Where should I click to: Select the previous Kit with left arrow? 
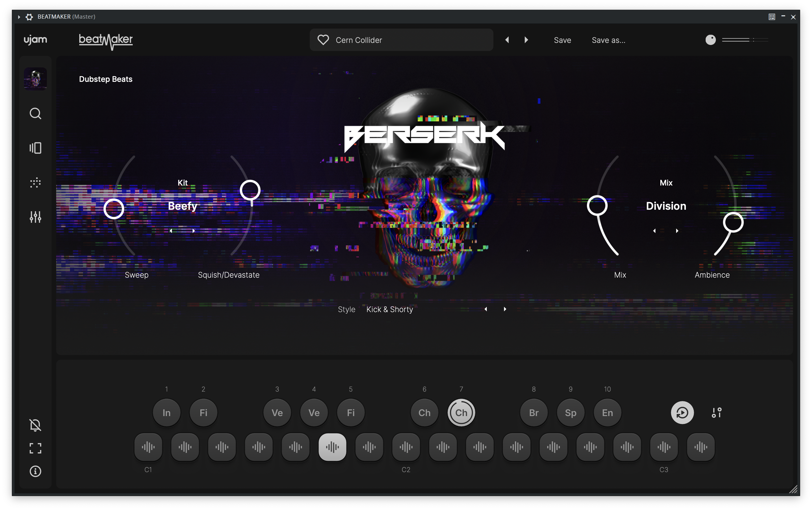point(171,231)
